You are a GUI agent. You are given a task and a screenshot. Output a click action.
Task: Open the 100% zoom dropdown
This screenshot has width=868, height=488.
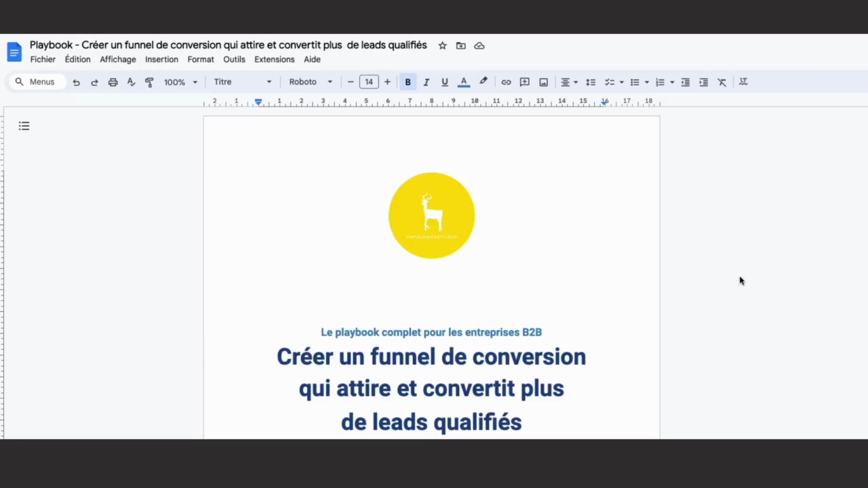point(180,82)
